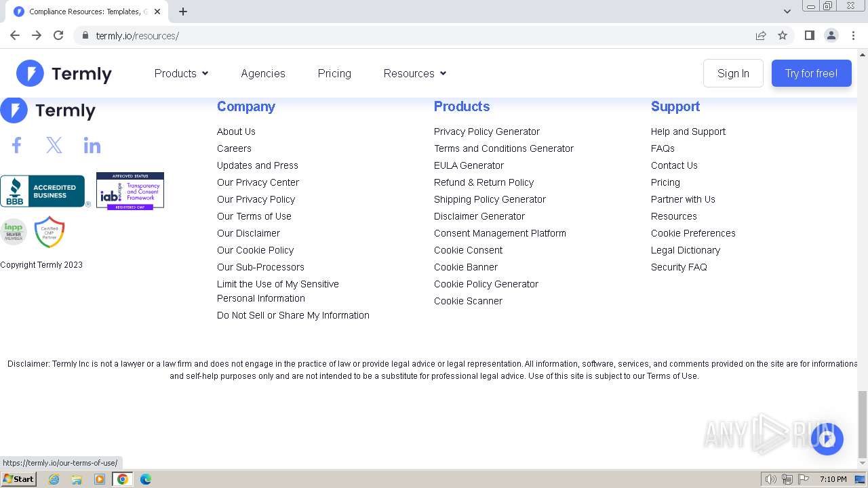The height and width of the screenshot is (488, 868).
Task: Open the Chrome three-dot menu
Action: point(853,35)
